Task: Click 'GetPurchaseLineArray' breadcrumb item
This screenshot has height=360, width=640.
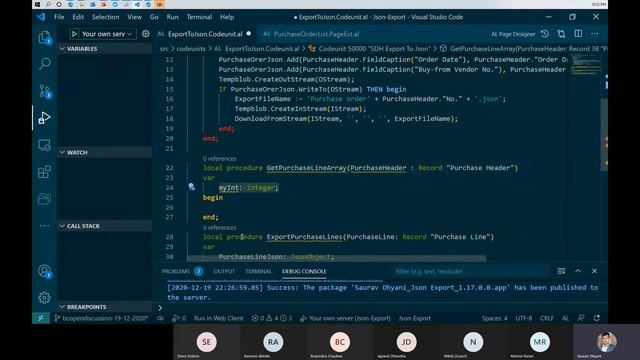Action: 524,49
